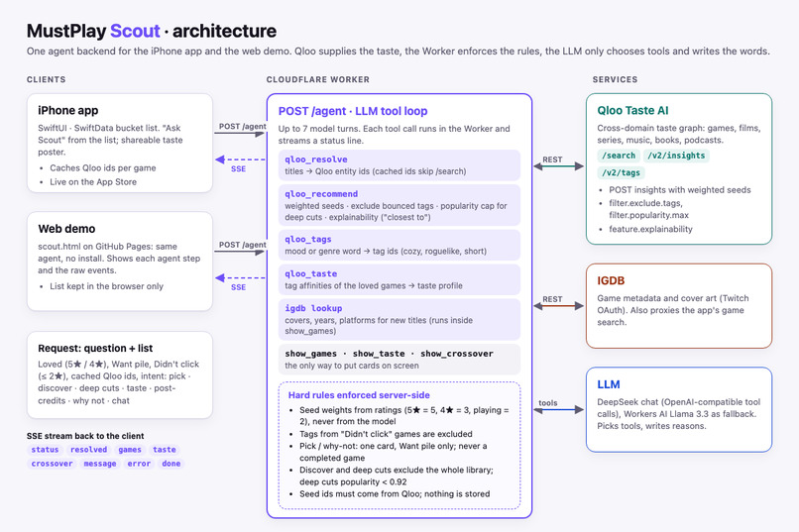Screen dimensions: 799x532
Task: Click the "resolved" SSE event chip
Action: click(x=88, y=450)
